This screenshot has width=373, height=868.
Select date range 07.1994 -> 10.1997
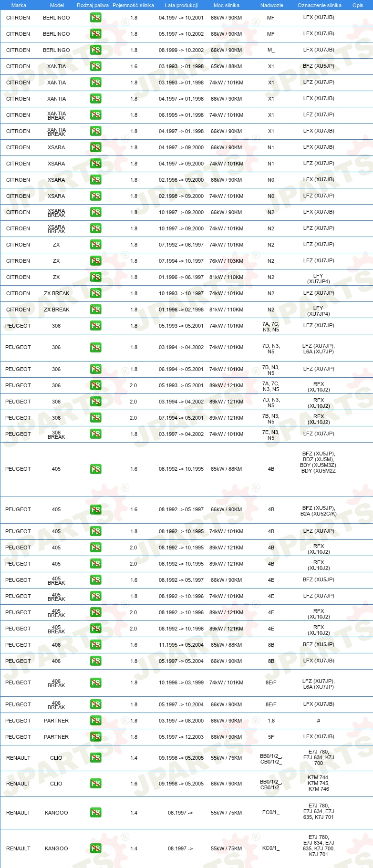pos(181,261)
